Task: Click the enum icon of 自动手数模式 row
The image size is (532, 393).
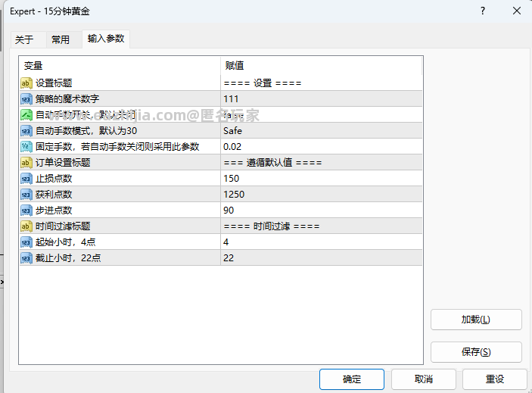Action: coord(26,131)
